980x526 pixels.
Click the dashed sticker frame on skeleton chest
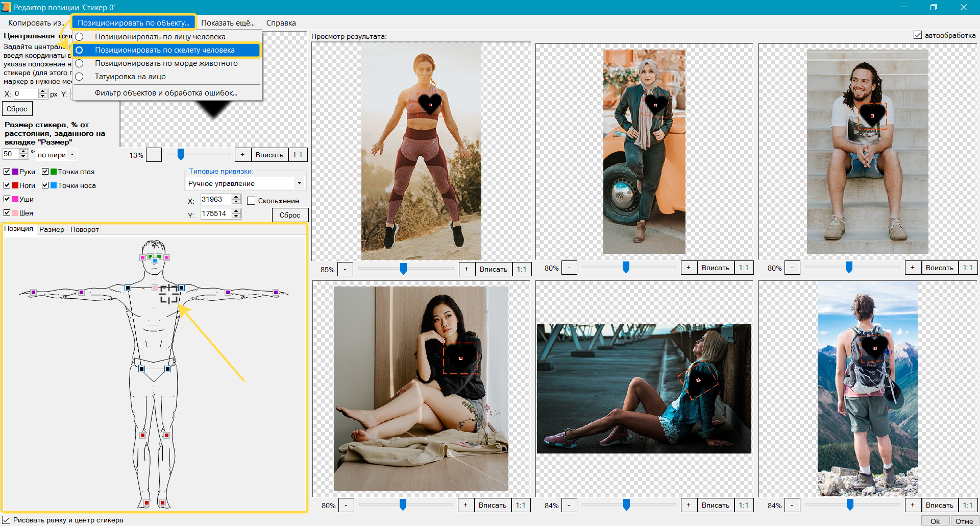(169, 294)
